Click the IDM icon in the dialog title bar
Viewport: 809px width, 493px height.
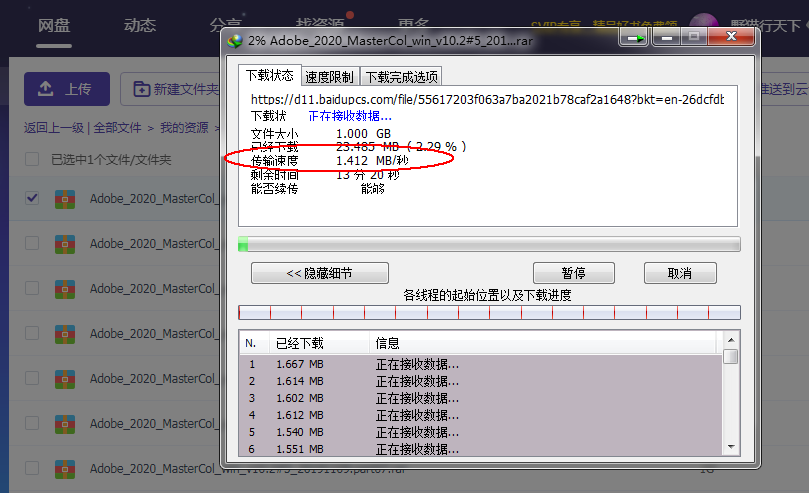235,41
